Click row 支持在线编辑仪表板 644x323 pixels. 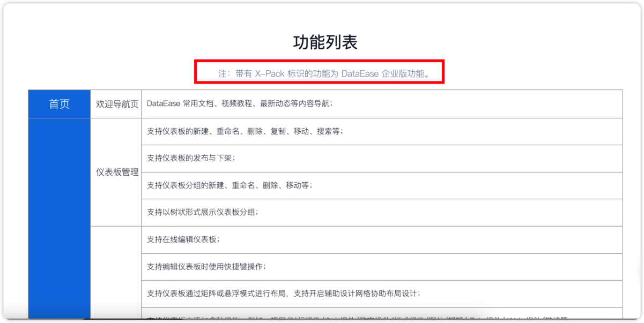pos(382,239)
